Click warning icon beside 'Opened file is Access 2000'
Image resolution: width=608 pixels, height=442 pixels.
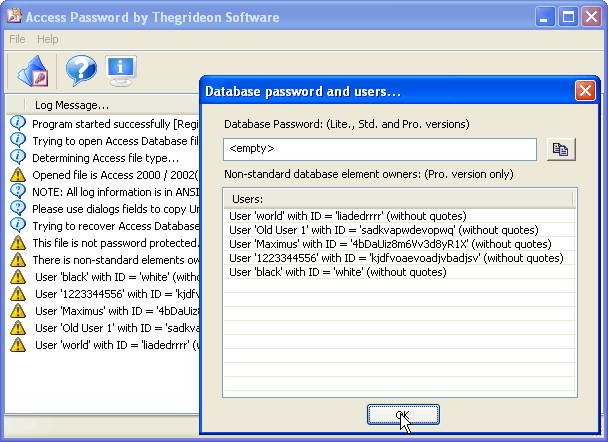coord(18,175)
